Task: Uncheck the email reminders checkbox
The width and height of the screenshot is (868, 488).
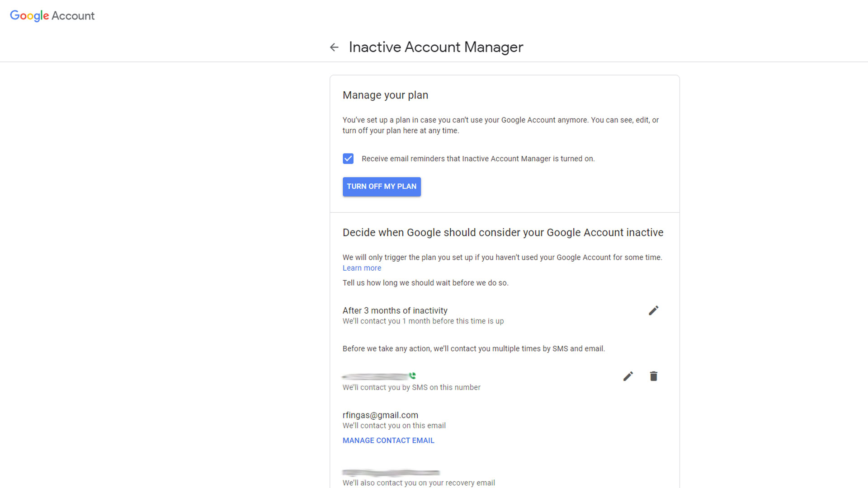Action: tap(348, 159)
